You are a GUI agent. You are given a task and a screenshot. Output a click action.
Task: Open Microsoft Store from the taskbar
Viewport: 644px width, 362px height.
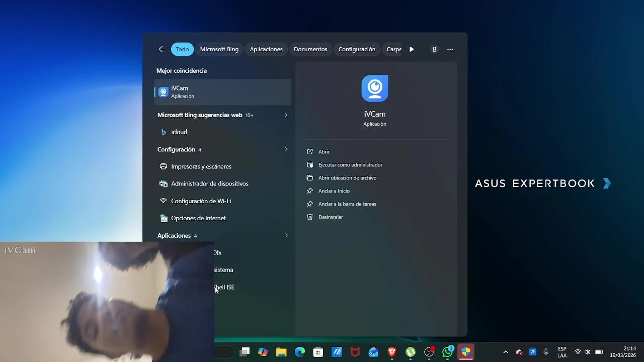click(318, 352)
